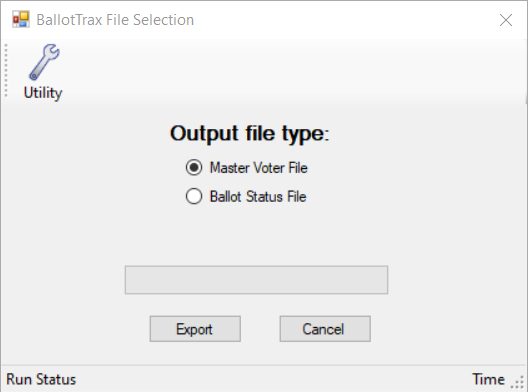The image size is (528, 392).
Task: Click the Export button
Action: [x=195, y=329]
